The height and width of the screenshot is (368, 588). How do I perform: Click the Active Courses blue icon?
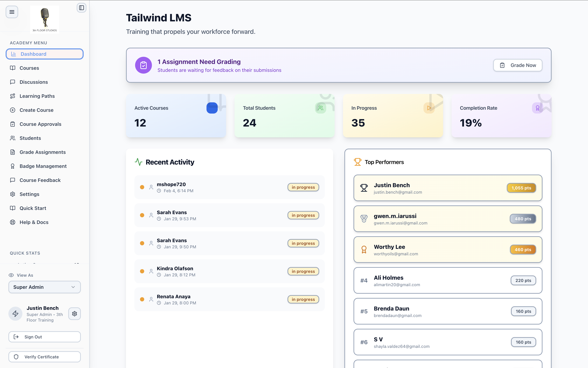click(x=212, y=108)
